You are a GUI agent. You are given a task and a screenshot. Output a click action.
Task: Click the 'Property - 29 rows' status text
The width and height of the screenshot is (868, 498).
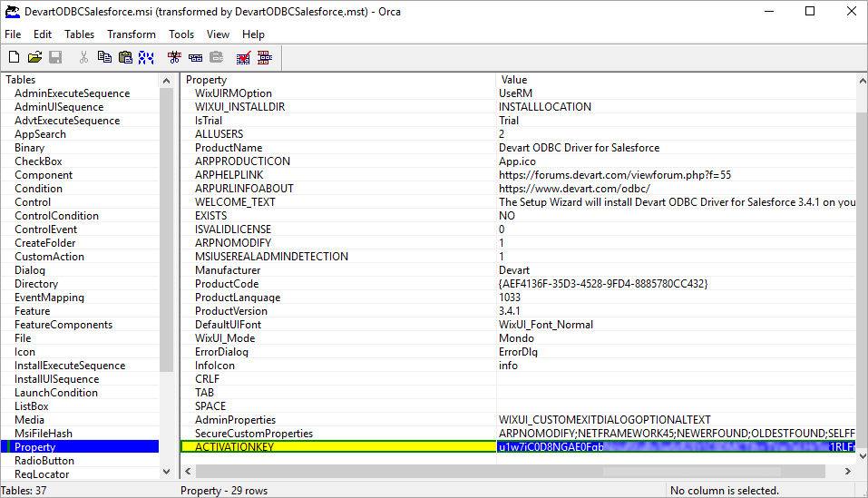pos(224,491)
